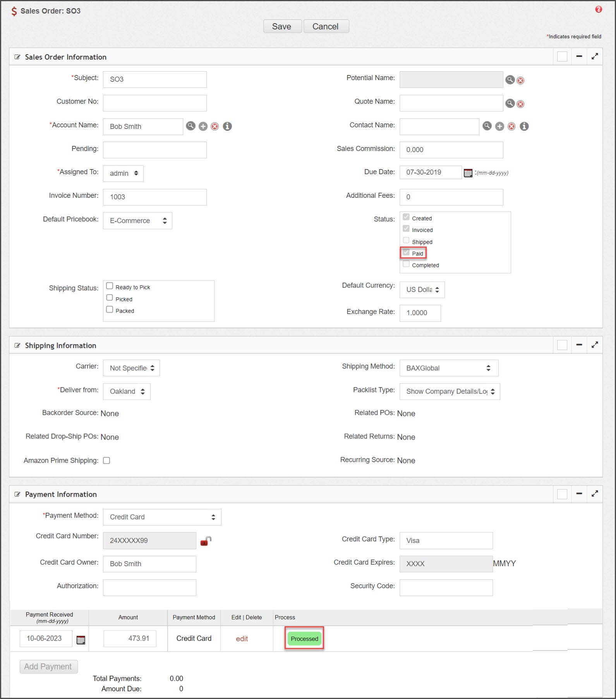Open the Default Pricebook E-Commerce dropdown
This screenshot has width=616, height=699.
click(137, 221)
